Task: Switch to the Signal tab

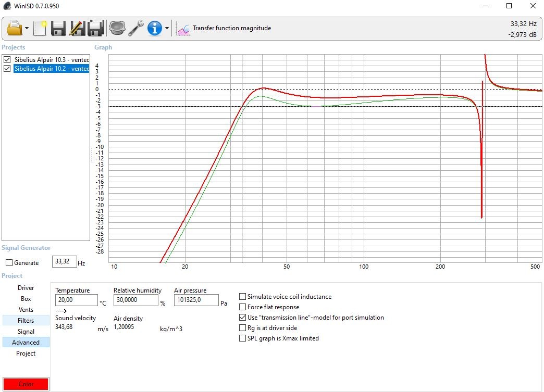Action: (26, 331)
